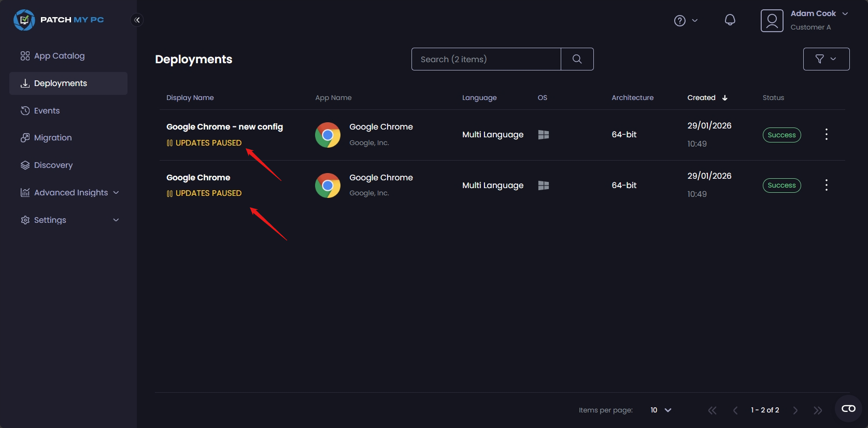Click the Patch My PC logo

59,20
